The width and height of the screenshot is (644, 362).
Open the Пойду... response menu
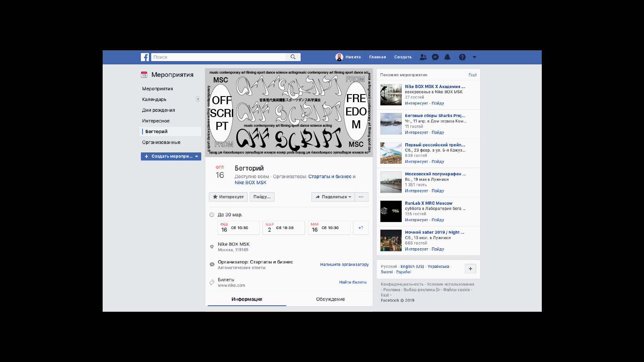tap(262, 197)
